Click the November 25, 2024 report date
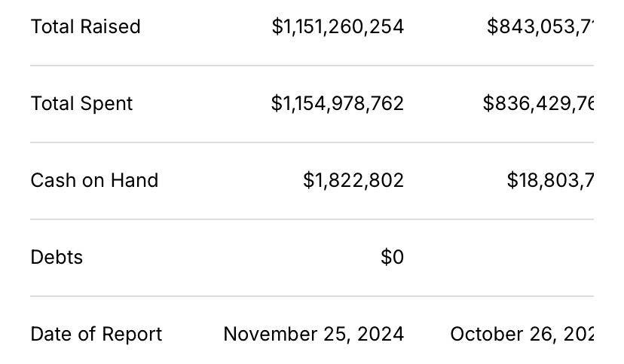This screenshot has width=624, height=364. click(314, 334)
